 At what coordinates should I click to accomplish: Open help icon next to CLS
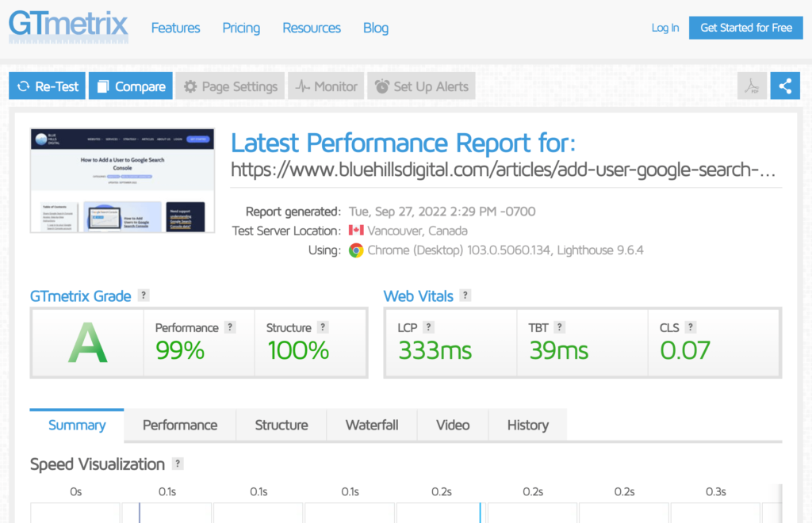691,327
